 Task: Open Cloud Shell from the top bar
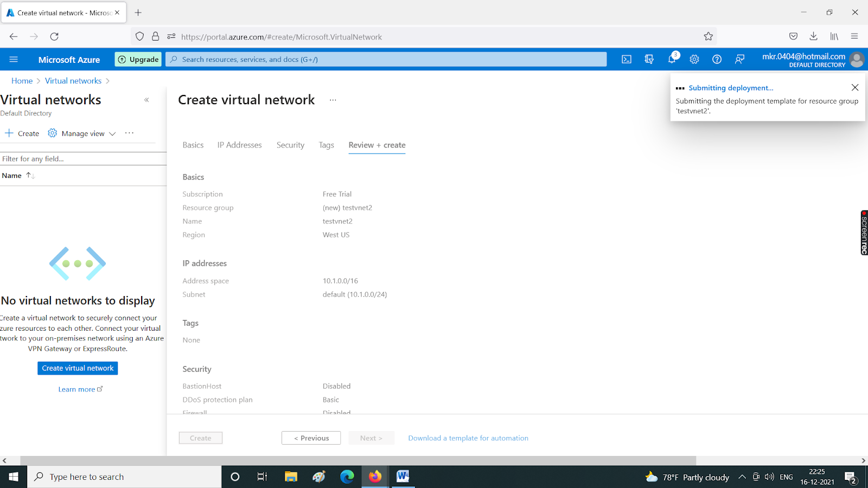(x=627, y=60)
